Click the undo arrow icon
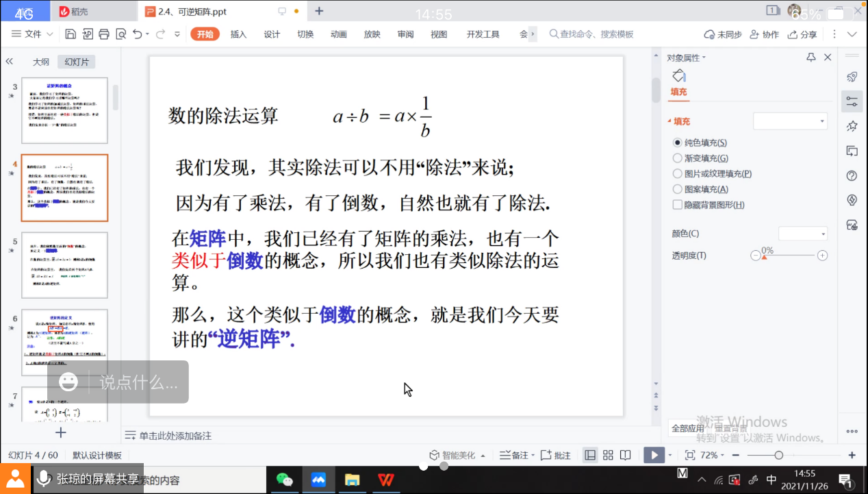 (138, 34)
